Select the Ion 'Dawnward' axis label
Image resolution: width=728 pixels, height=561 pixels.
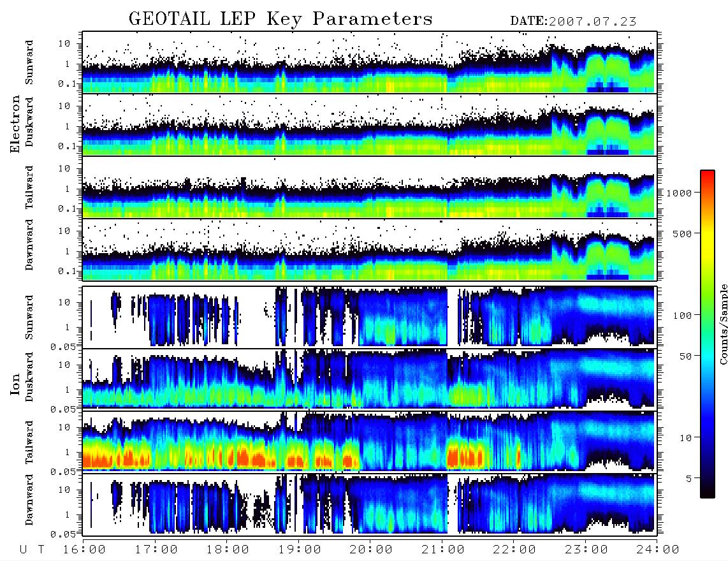29,500
